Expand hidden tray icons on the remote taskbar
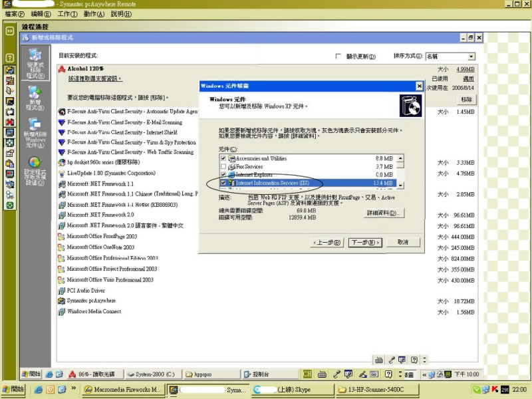The width and height of the screenshot is (532, 399). (424, 374)
